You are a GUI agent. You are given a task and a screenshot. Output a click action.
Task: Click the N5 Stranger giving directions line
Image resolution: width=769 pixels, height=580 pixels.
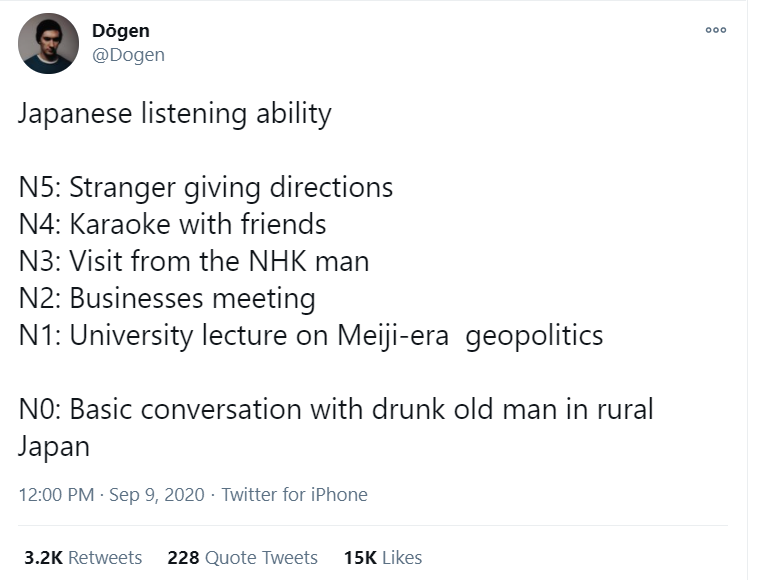coord(205,187)
